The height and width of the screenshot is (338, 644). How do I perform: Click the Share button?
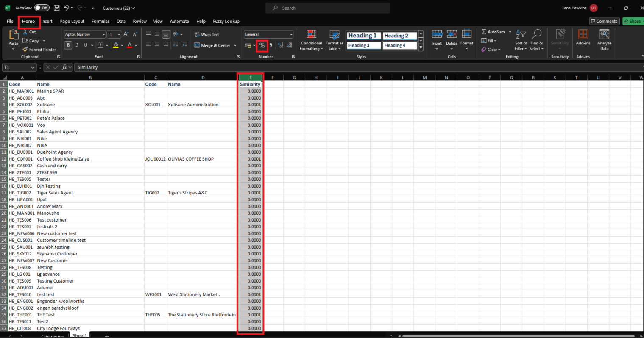pyautogui.click(x=632, y=21)
